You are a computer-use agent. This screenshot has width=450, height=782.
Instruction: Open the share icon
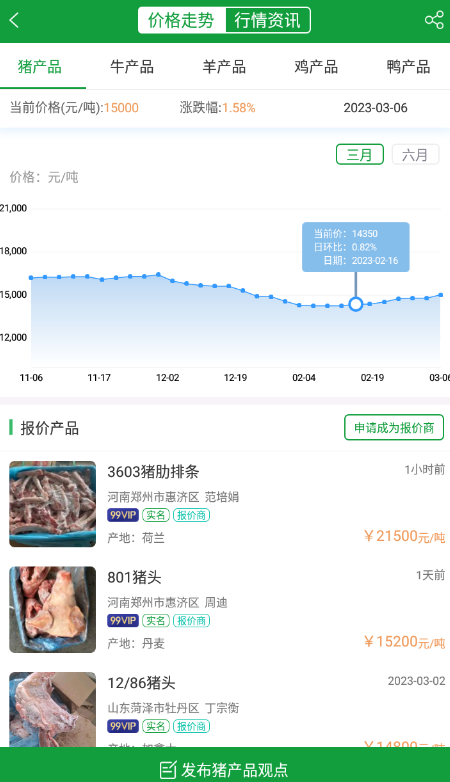(x=434, y=20)
